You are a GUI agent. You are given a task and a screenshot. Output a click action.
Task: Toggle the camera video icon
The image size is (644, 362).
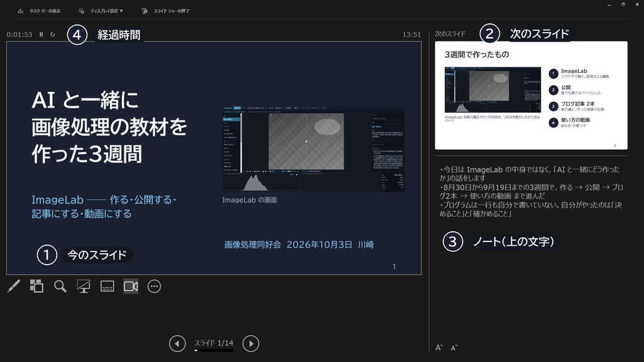click(x=131, y=286)
